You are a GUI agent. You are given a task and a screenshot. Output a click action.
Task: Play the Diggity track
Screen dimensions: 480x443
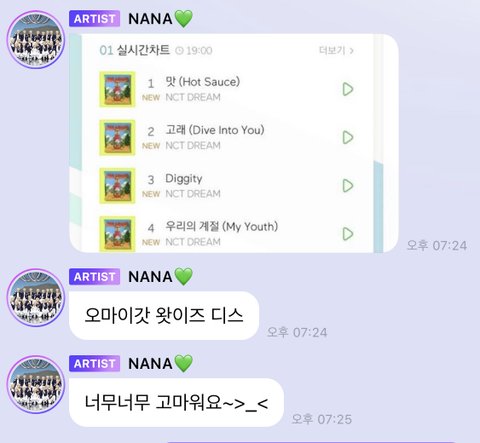tap(348, 186)
